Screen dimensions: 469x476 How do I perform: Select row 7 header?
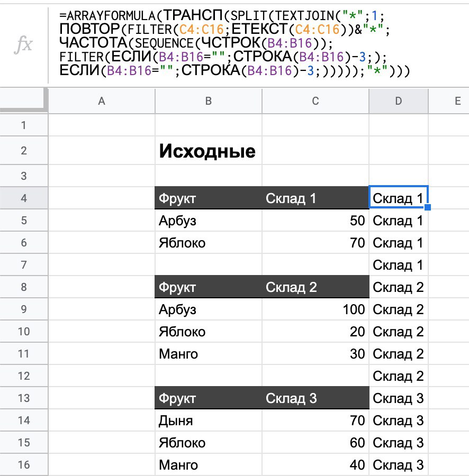(x=24, y=265)
